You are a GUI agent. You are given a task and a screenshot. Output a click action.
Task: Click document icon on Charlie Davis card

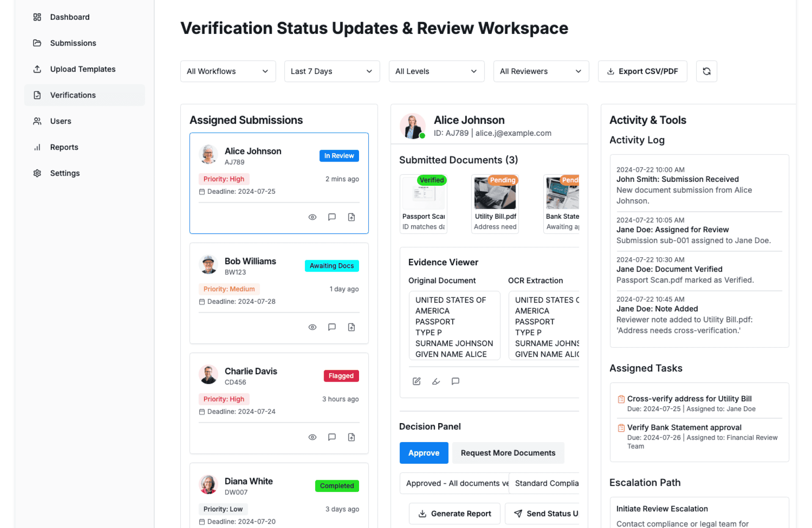(x=351, y=437)
